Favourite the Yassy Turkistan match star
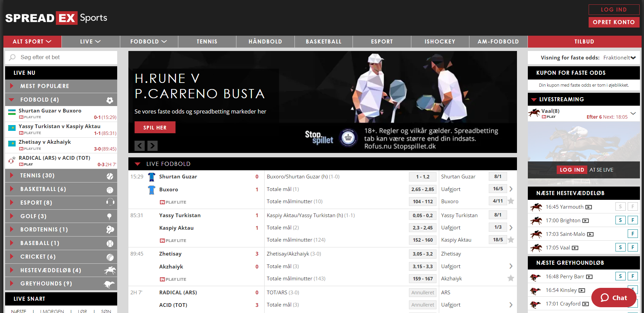 pyautogui.click(x=511, y=240)
